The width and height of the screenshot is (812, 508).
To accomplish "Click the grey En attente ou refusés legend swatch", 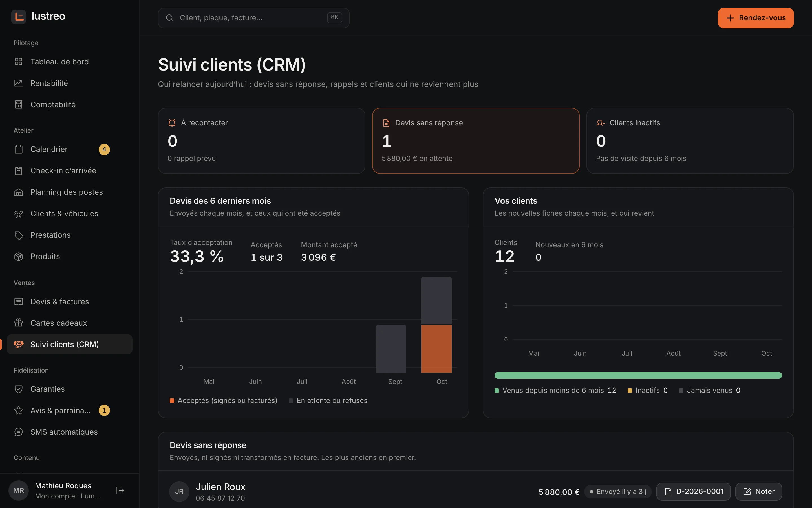I will [x=291, y=401].
